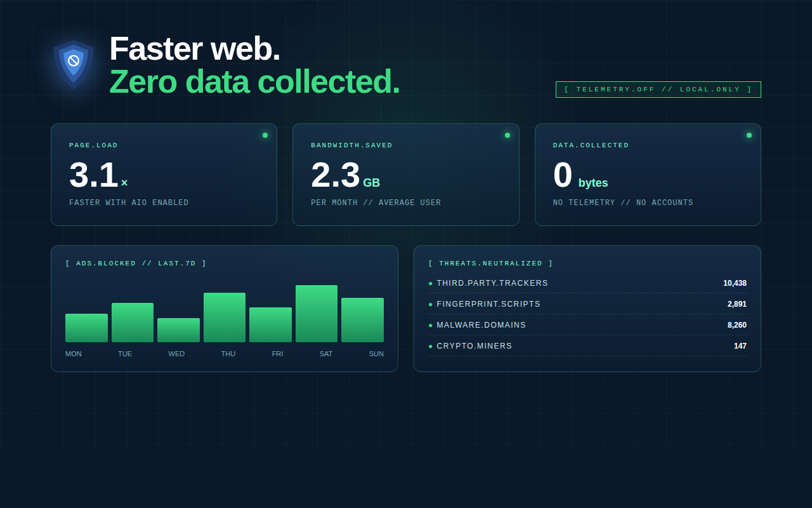Screen dimensions: 812x508
Task: Click the TELEMETRY.OFF // LOCAL.ONLY badge
Action: [x=658, y=90]
